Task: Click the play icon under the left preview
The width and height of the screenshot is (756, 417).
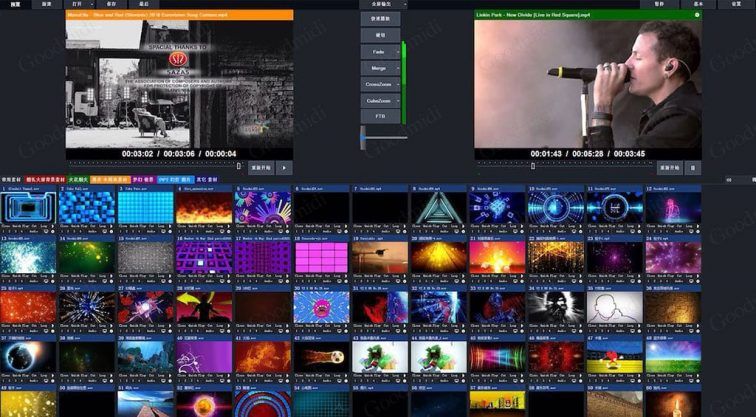Action: click(x=285, y=168)
